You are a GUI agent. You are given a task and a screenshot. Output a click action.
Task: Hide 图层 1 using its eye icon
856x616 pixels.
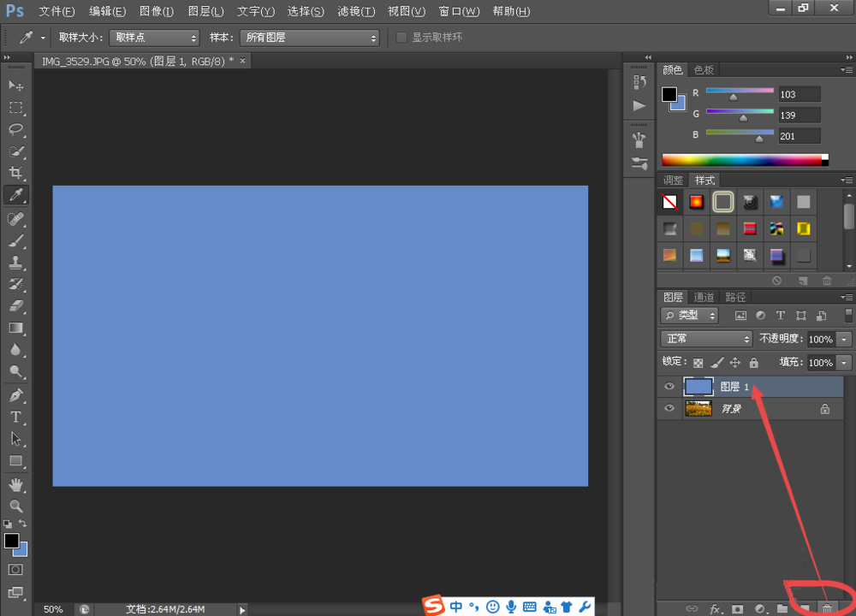coord(669,387)
